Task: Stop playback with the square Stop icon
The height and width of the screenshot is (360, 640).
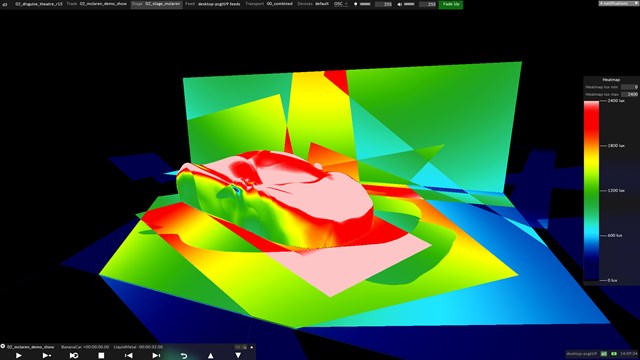Action: (101, 356)
